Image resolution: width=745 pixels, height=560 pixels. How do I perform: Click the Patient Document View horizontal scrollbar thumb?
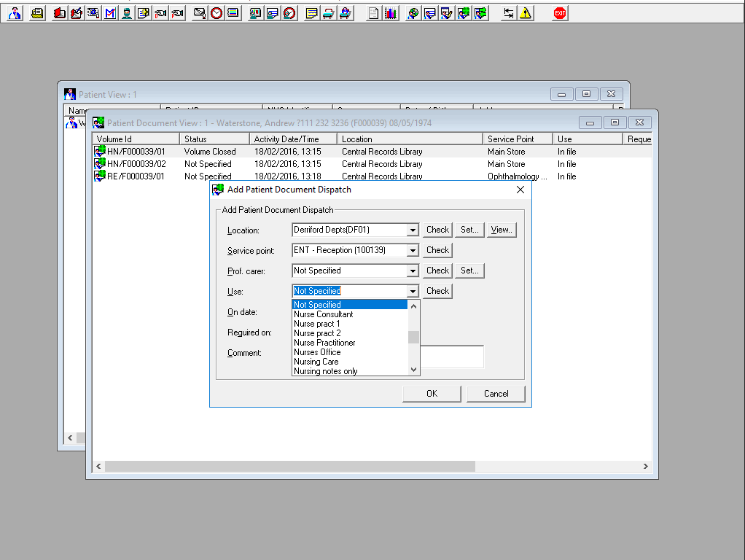pyautogui.click(x=290, y=467)
